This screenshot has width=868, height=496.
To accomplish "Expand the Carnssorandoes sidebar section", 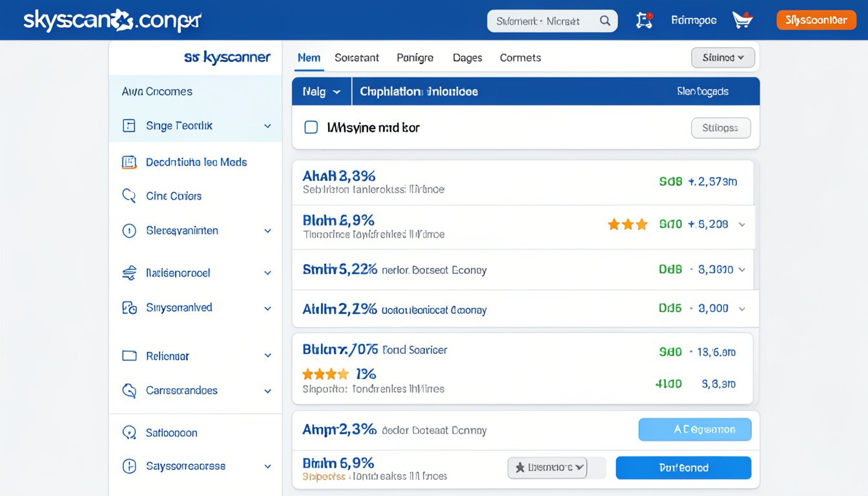I will 267,391.
